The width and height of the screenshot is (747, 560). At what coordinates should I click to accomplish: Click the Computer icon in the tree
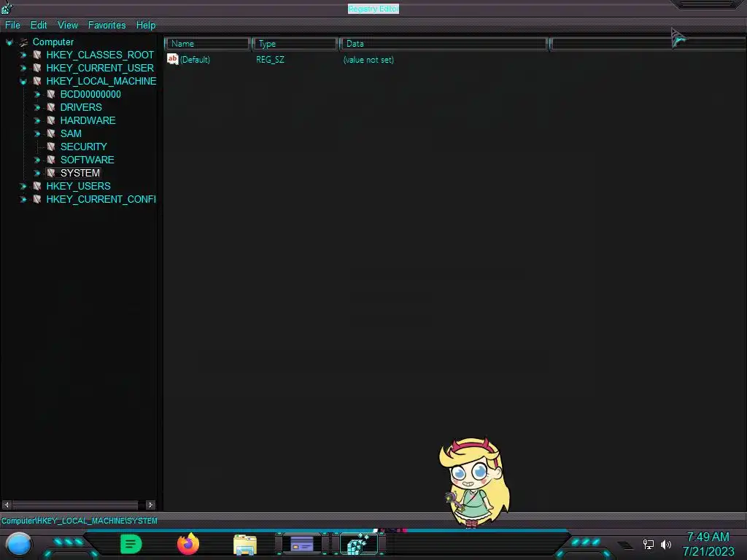click(x=23, y=42)
